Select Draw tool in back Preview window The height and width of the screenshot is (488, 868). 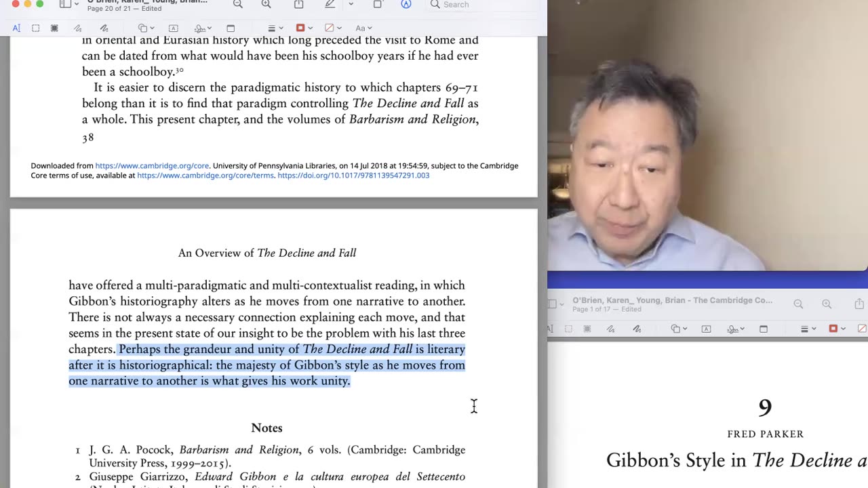click(x=637, y=329)
